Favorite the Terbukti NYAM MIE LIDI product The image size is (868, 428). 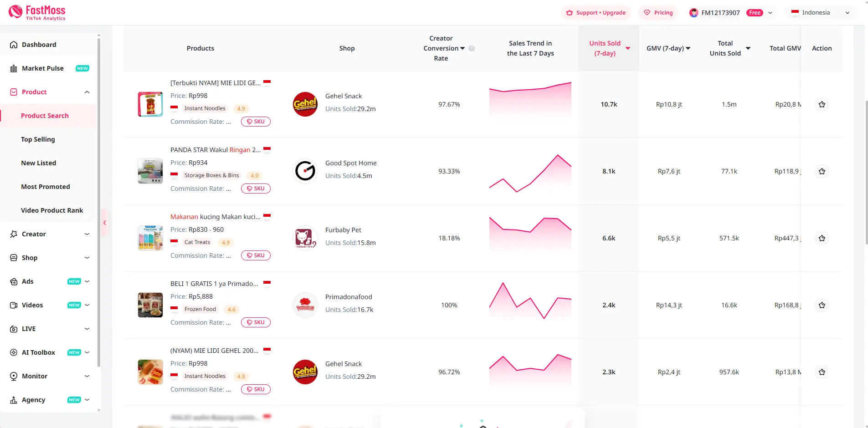[x=822, y=104]
